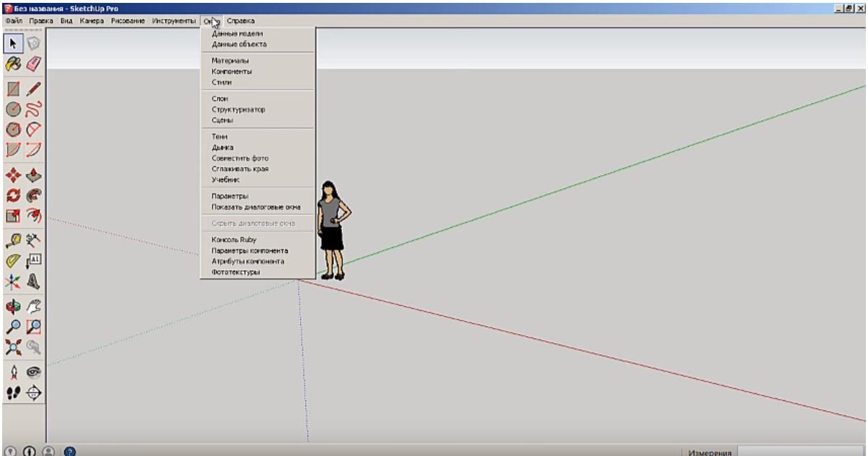
Task: Click the Измерения measurements input box
Action: 799,452
